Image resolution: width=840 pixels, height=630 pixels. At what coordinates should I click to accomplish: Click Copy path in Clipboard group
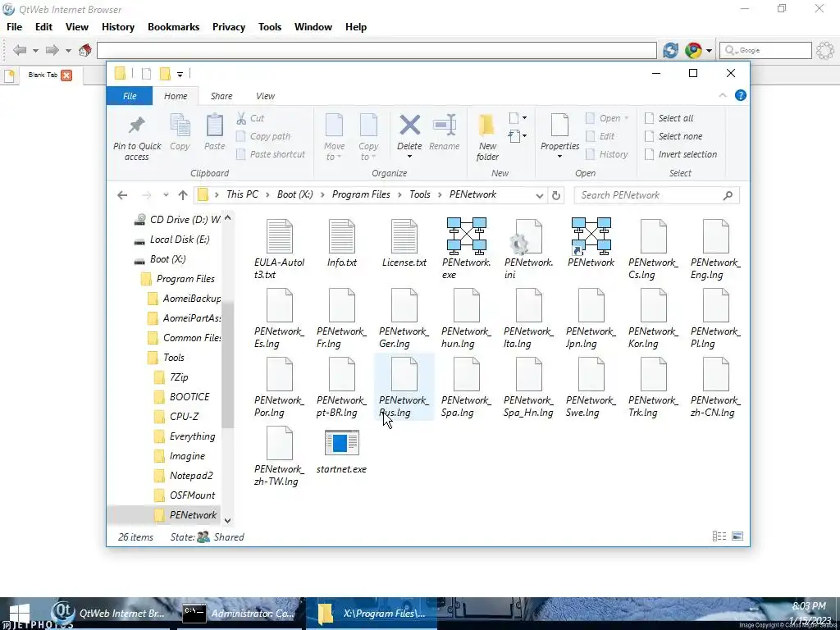tap(263, 136)
